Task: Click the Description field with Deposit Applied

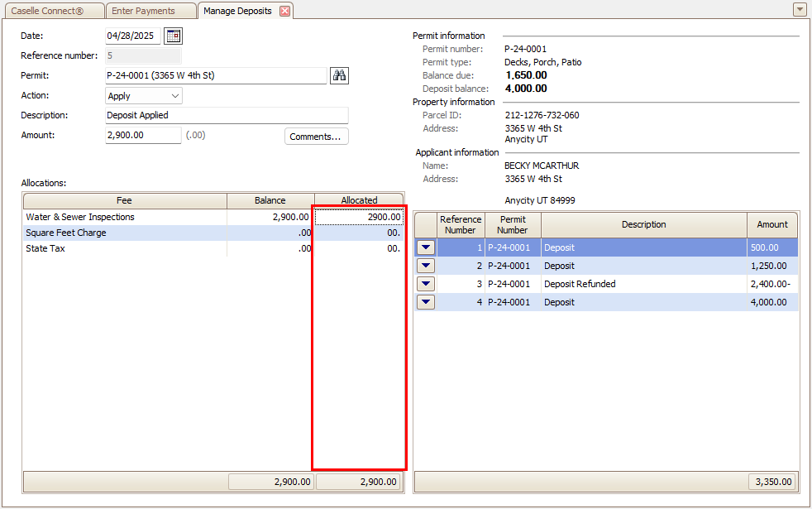Action: pos(227,115)
